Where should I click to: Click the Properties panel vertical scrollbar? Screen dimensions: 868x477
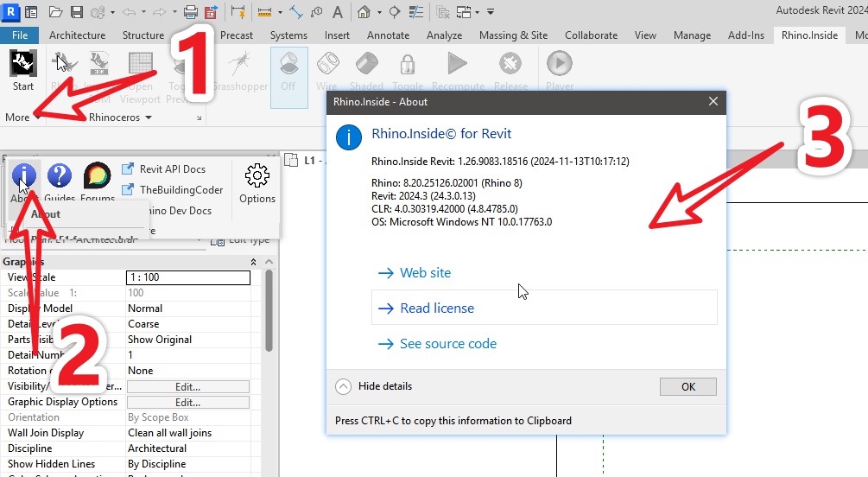click(269, 310)
